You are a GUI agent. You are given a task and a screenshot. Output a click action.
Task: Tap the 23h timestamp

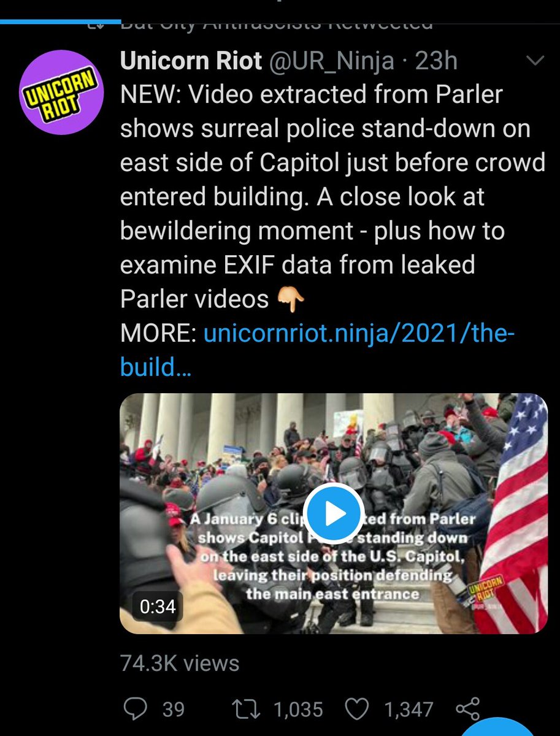pyautogui.click(x=437, y=61)
